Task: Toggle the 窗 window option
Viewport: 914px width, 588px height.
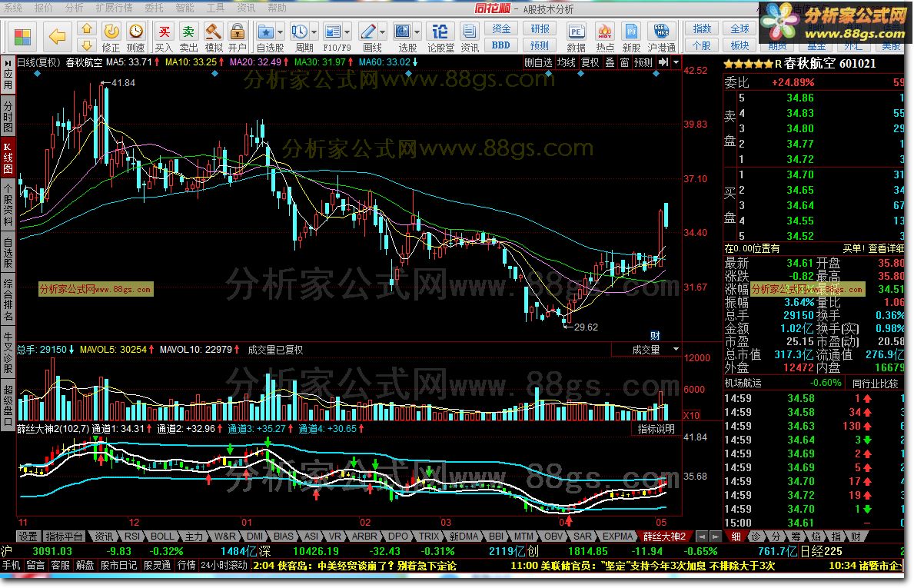Action: coord(625,62)
